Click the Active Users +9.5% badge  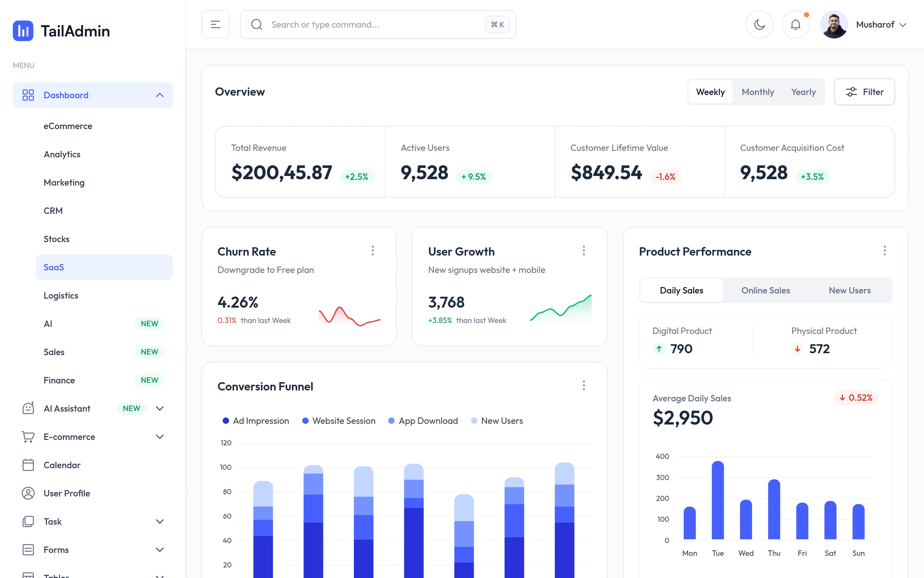tap(474, 177)
